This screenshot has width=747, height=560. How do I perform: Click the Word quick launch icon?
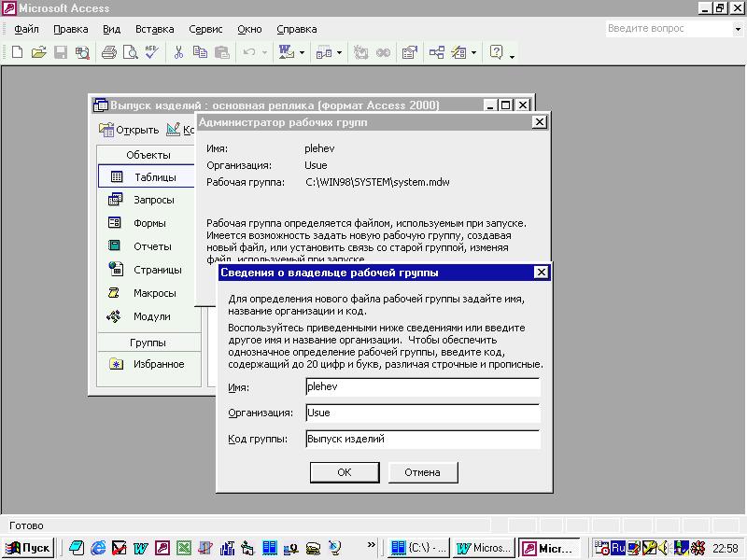141,548
